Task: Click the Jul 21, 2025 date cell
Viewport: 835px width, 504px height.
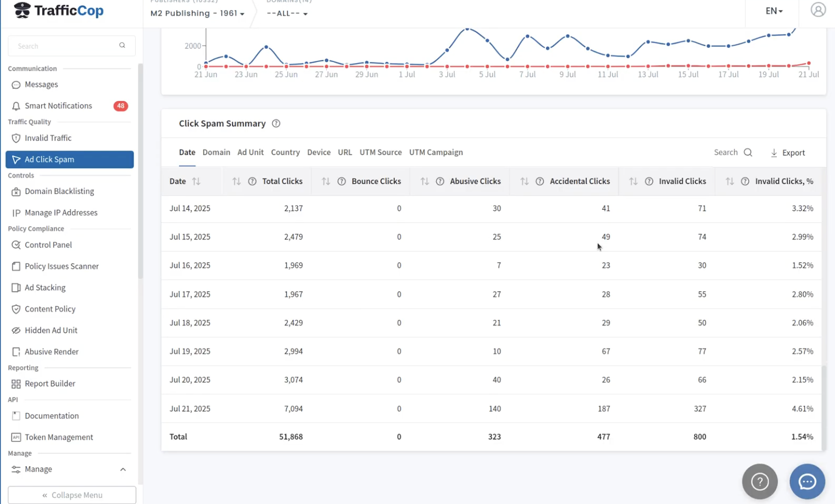Action: pos(190,408)
